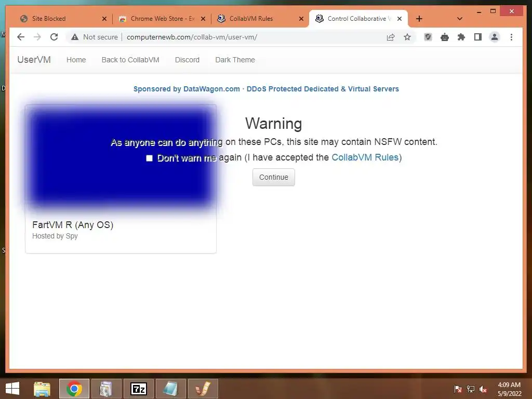The height and width of the screenshot is (399, 532).
Task: Click Back to CollabVM link
Action: pyautogui.click(x=130, y=60)
